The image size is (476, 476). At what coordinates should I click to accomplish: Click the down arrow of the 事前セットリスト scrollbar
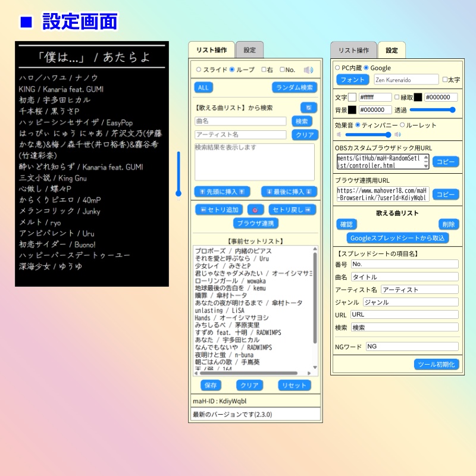315,367
